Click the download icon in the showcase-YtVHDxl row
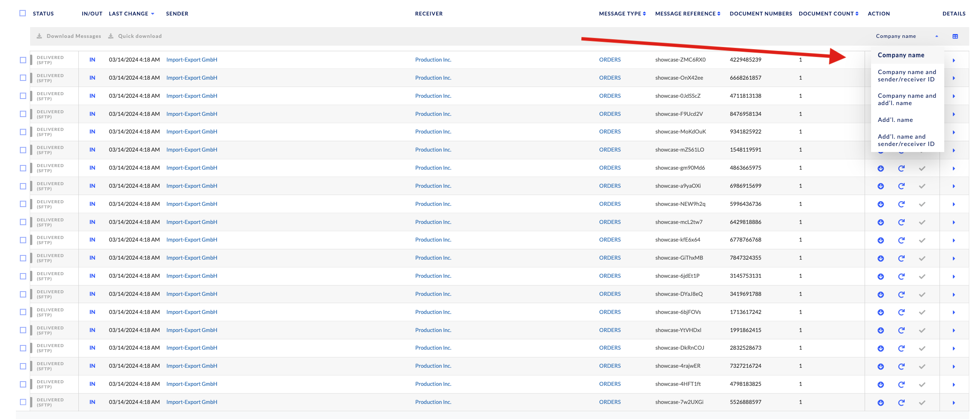Viewport: 980px width, 419px height. pos(881,331)
